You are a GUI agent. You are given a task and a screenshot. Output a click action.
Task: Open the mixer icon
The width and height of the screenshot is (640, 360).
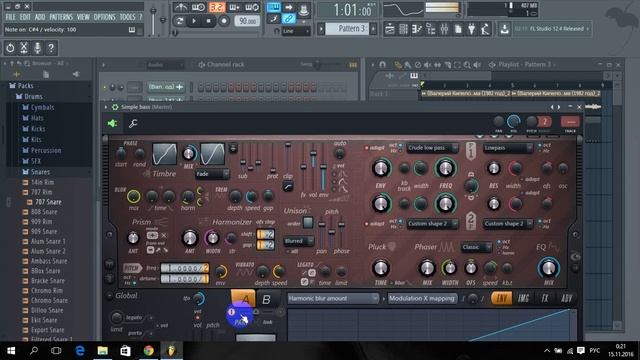[444, 29]
